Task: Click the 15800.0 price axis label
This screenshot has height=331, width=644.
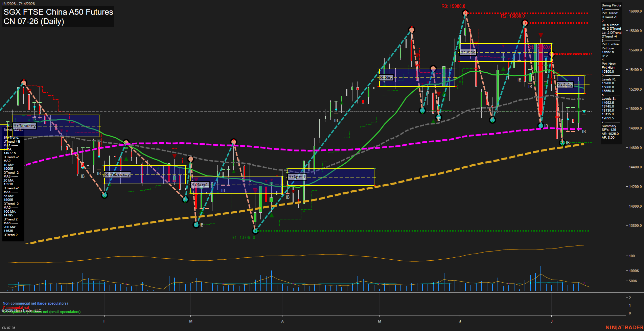Action: (635, 31)
